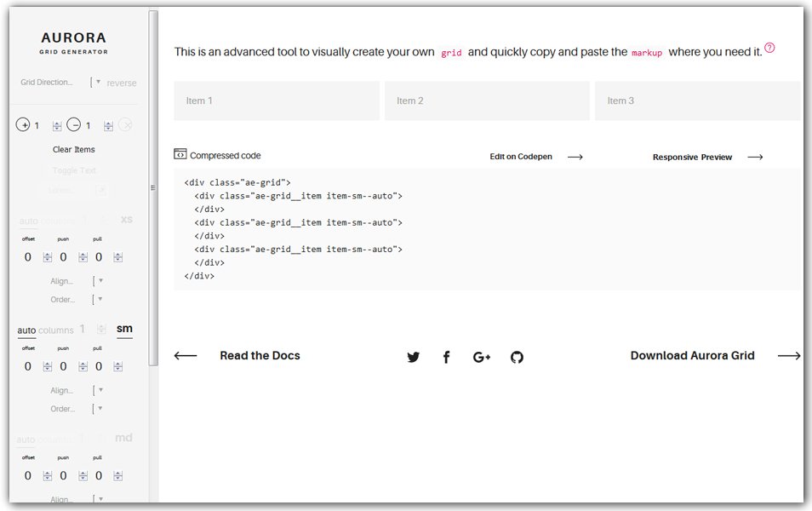Open the Grid Direction dropdown

pos(99,83)
